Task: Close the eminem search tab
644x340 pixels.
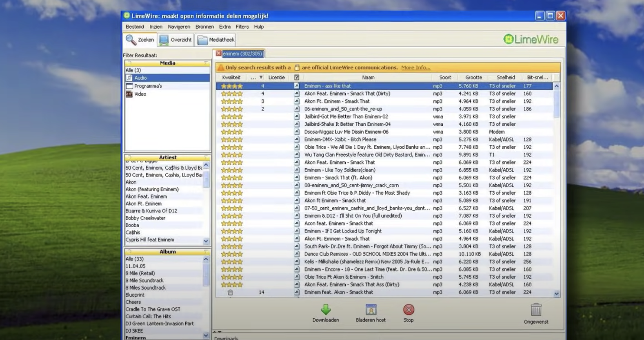Action: (219, 53)
